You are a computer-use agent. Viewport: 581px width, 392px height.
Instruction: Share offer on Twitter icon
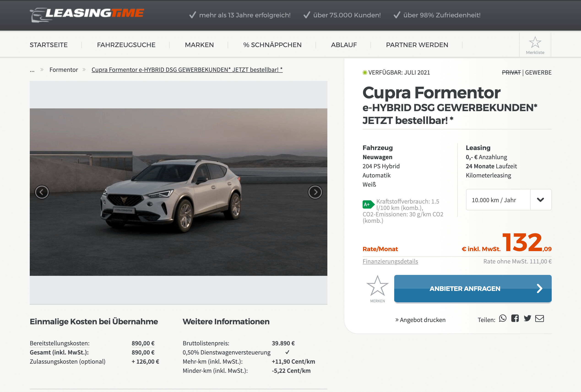(x=527, y=318)
